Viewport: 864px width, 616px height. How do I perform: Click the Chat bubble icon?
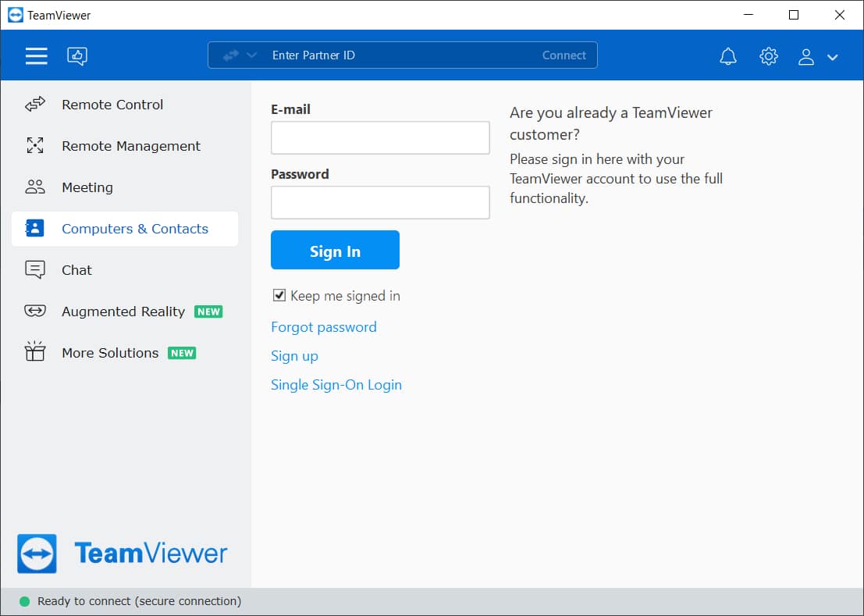pyautogui.click(x=34, y=270)
